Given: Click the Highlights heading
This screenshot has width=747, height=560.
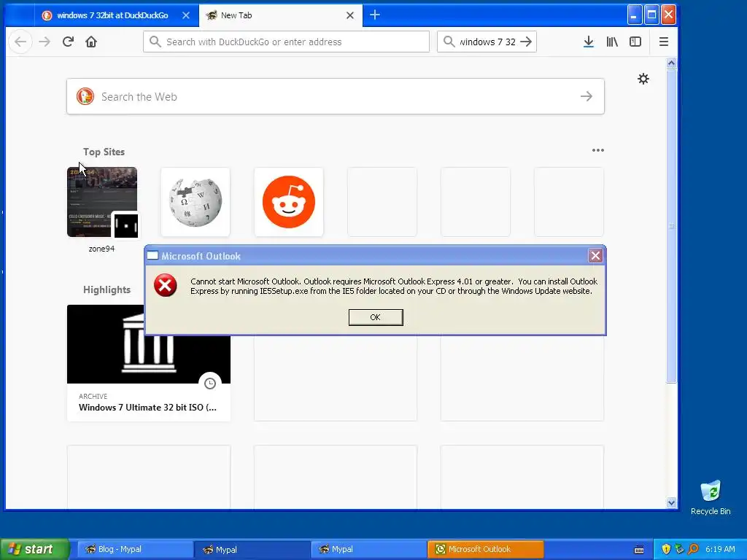Looking at the screenshot, I should (x=107, y=290).
